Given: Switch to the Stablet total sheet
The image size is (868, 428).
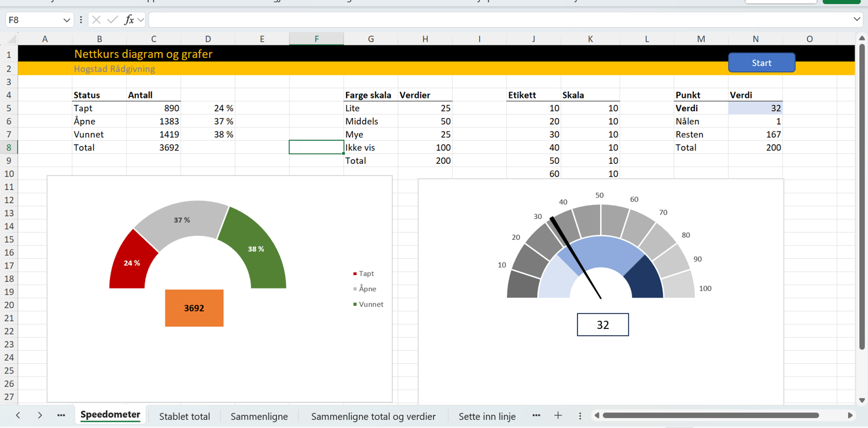Looking at the screenshot, I should point(184,416).
